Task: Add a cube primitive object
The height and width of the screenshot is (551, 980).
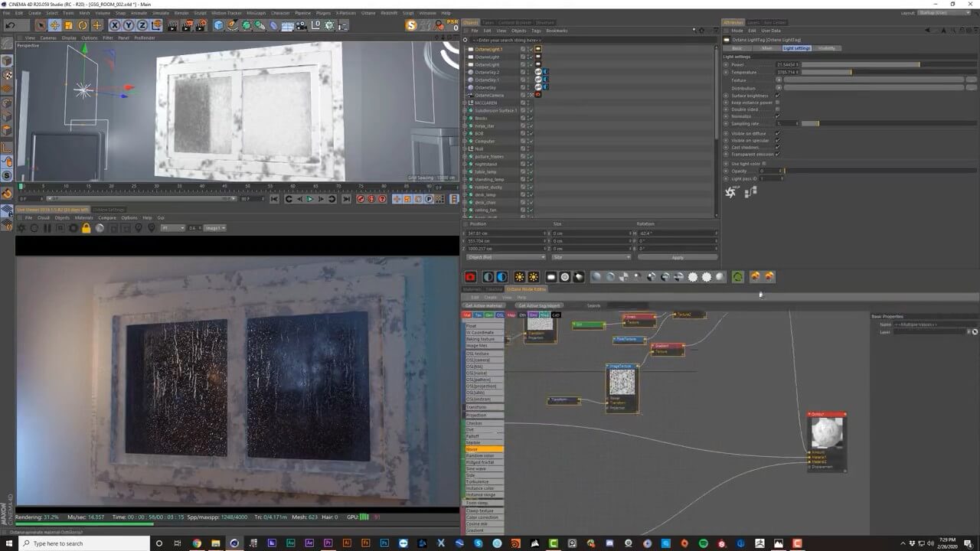Action: pos(219,25)
